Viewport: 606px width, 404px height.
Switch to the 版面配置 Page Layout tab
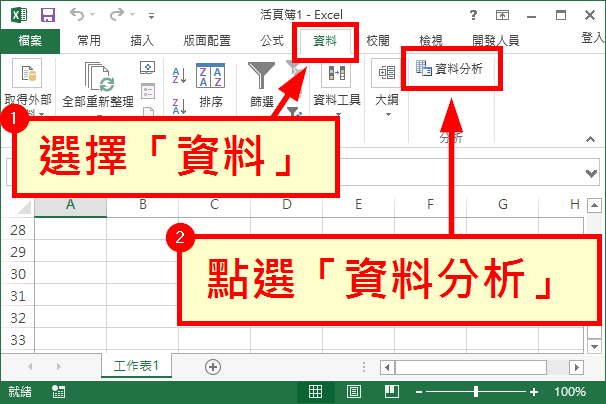click(207, 41)
